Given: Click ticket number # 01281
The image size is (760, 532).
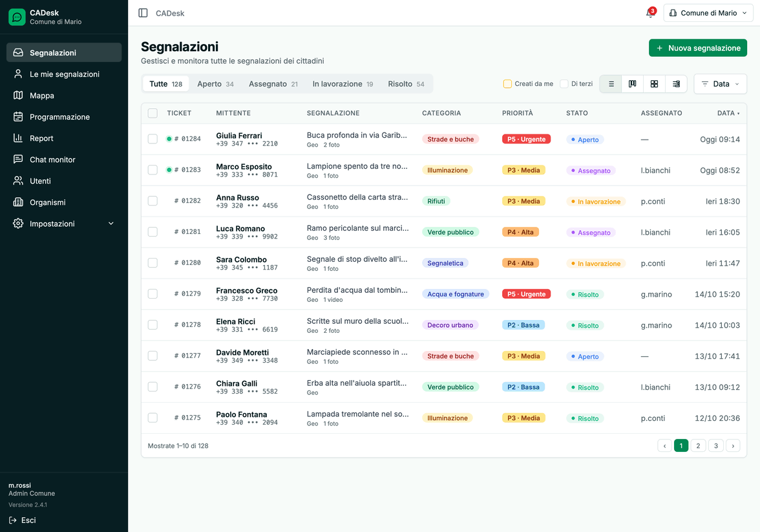Looking at the screenshot, I should [x=187, y=232].
